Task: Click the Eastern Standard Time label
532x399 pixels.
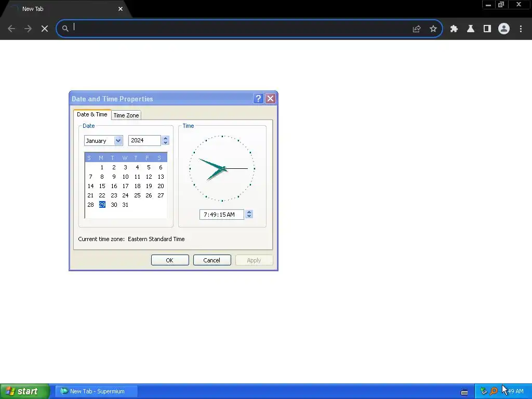Action: click(x=156, y=239)
